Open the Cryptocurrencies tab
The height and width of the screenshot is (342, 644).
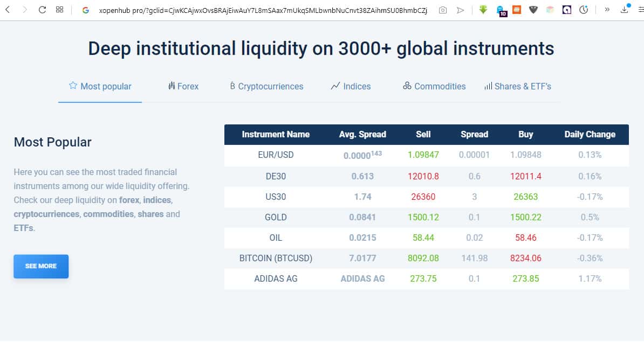[266, 86]
